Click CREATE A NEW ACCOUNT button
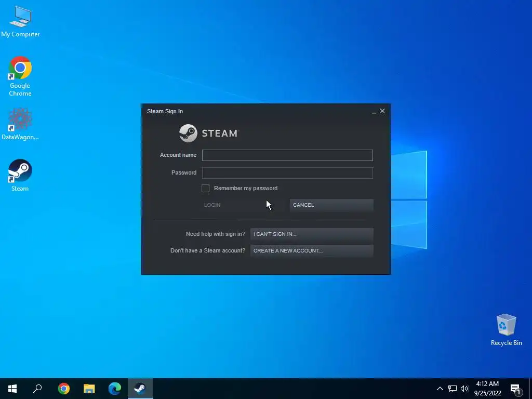The height and width of the screenshot is (399, 532). pos(312,251)
